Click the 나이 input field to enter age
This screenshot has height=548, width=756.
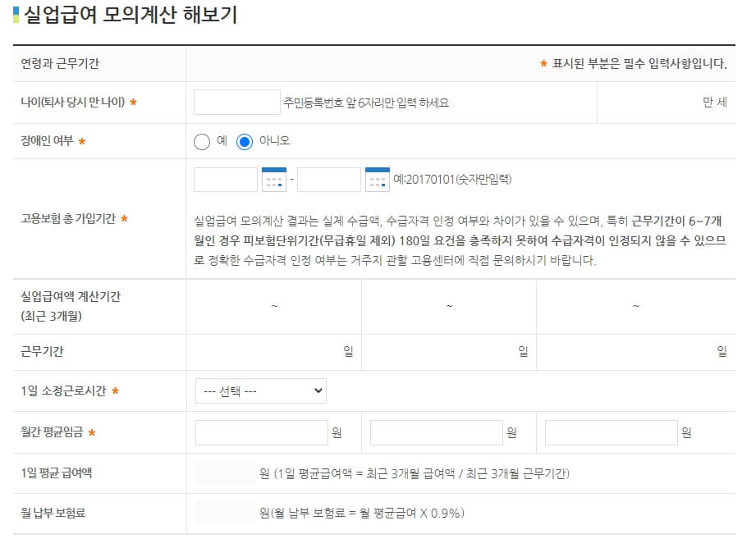(x=236, y=101)
